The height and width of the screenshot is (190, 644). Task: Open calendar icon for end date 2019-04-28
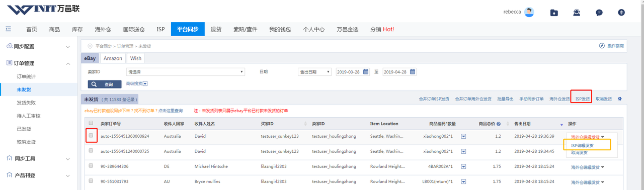[413, 71]
